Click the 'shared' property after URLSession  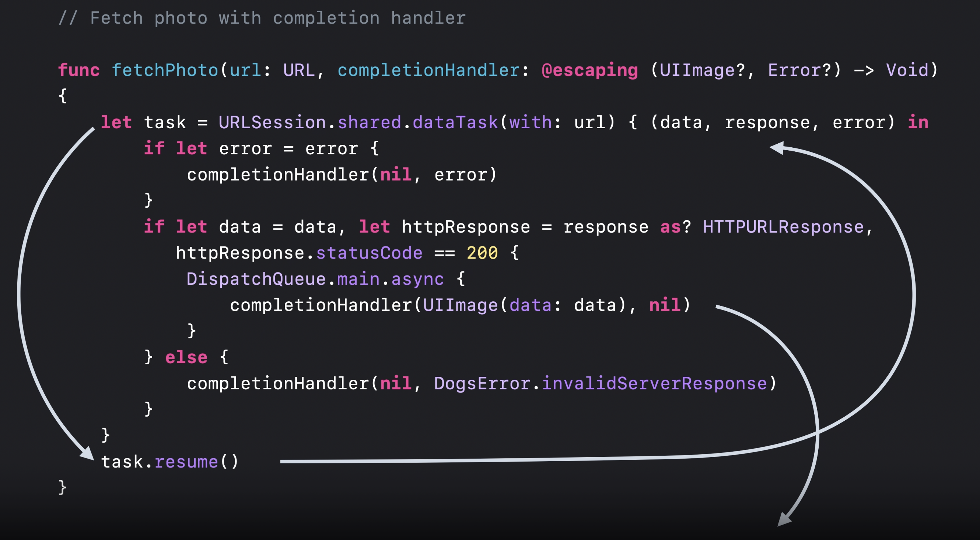(x=369, y=122)
